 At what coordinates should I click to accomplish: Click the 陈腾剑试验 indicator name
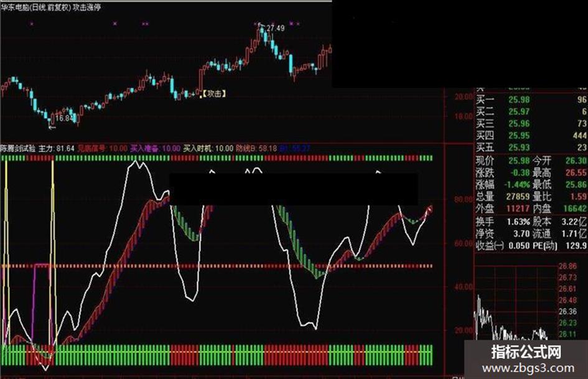18,149
